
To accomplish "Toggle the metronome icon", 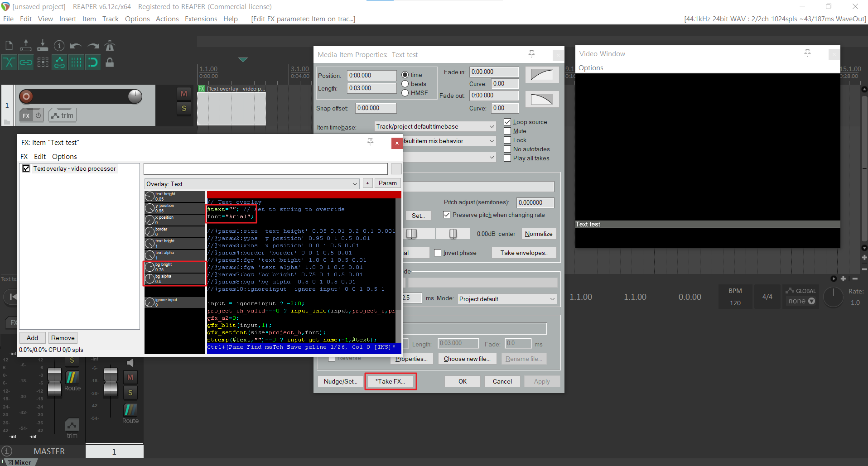I will coord(110,45).
